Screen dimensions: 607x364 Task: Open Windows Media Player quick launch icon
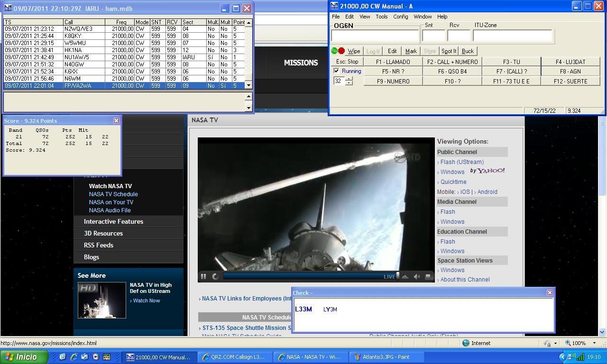95,357
